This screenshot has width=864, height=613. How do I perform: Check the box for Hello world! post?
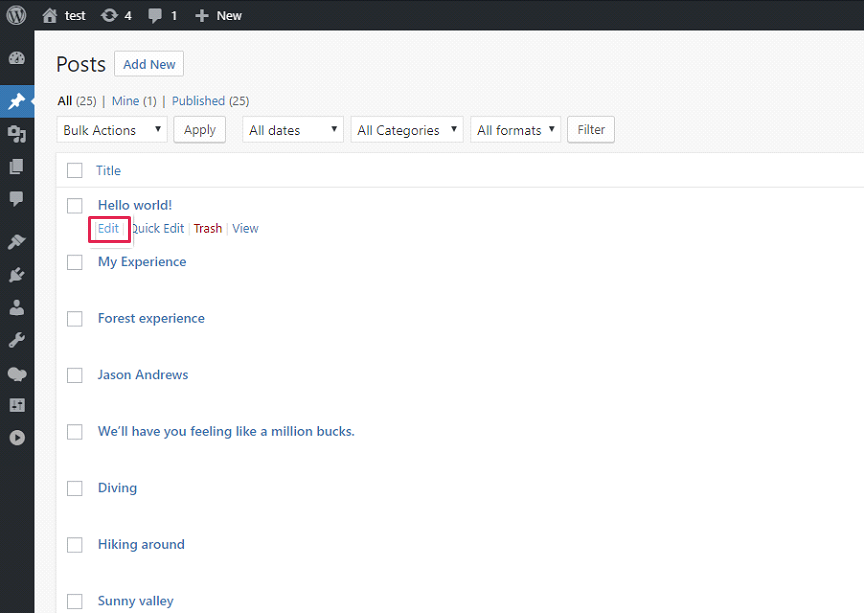[x=75, y=205]
